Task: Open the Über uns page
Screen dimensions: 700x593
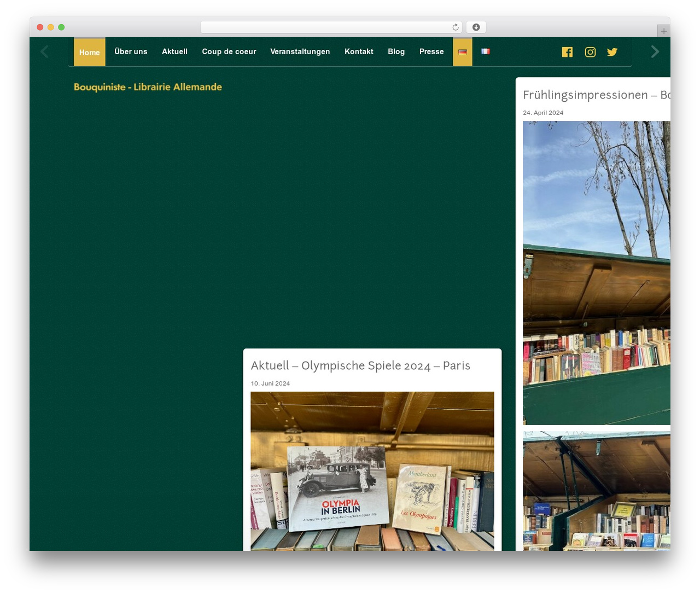Action: pyautogui.click(x=131, y=51)
